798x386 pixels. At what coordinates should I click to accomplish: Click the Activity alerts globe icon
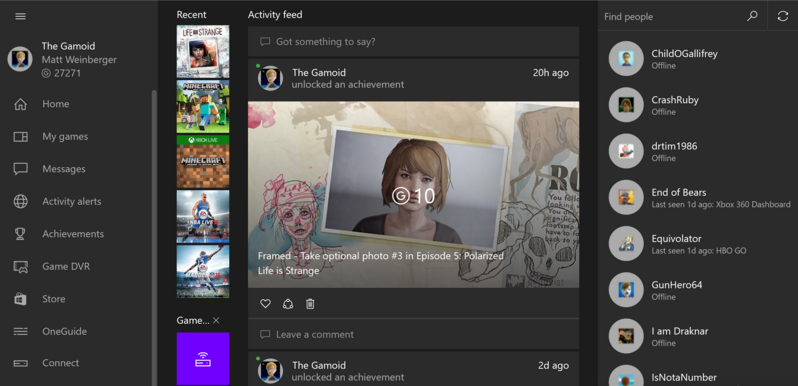(20, 202)
